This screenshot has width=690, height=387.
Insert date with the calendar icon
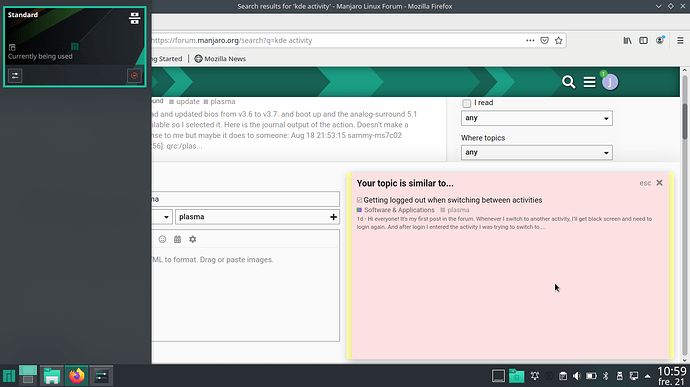coord(177,239)
